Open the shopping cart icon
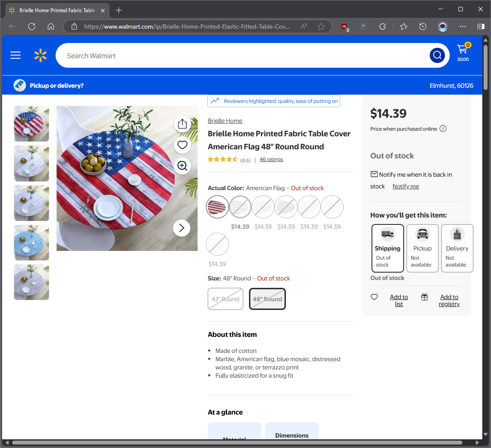 coord(463,53)
